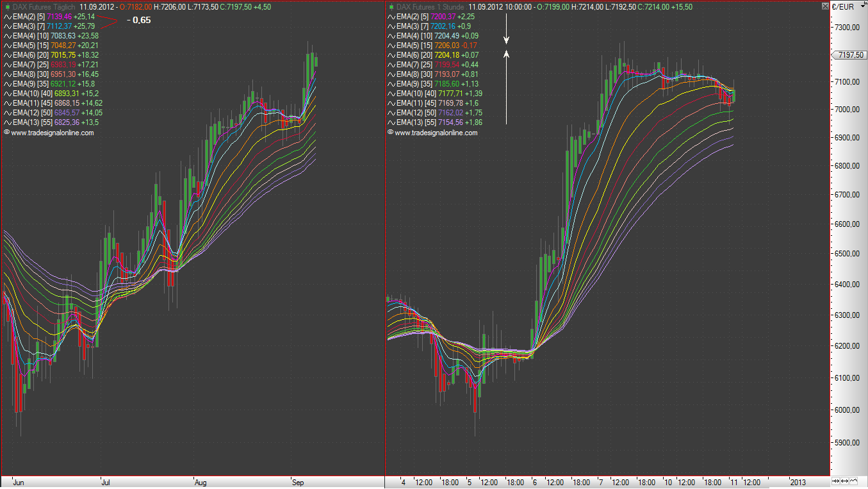Click the EMA(4) wave icon in the 1 Stunde chart
Screen dimensions: 868x489
(391, 36)
